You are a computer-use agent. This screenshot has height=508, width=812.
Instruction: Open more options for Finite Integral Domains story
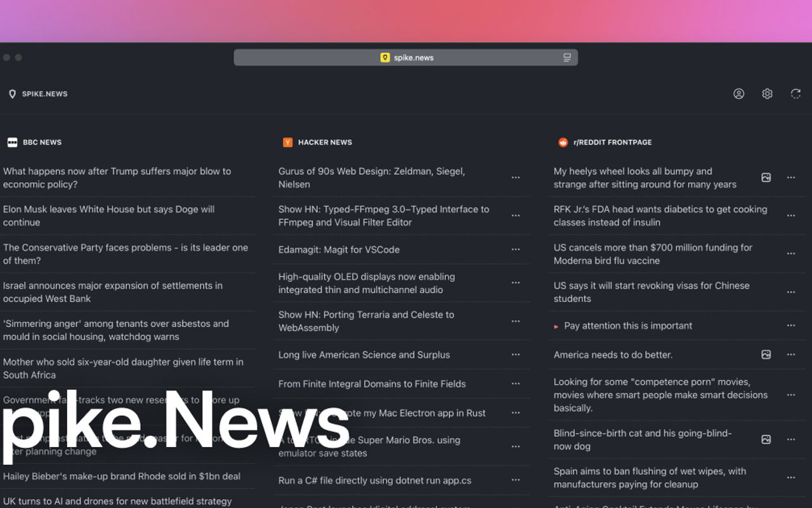[x=516, y=384]
